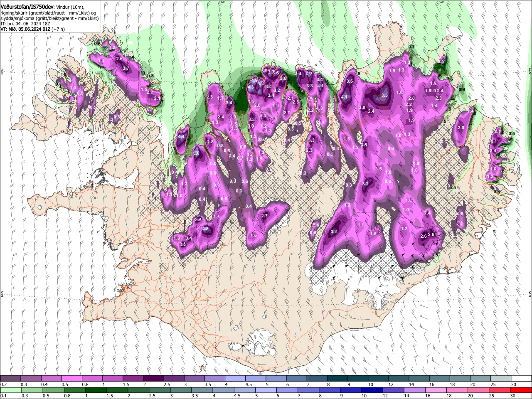Click the '0.1' label starting the rain scale
Screen dimensions: 532x399
[4, 396]
